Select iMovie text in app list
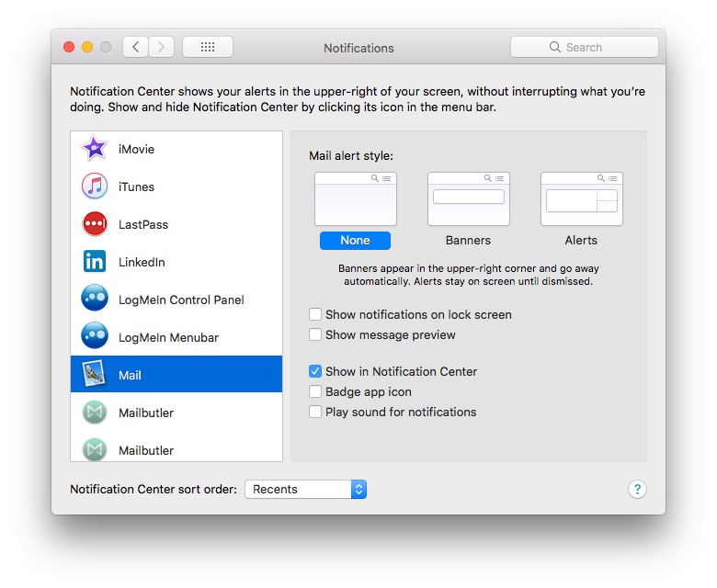 136,149
